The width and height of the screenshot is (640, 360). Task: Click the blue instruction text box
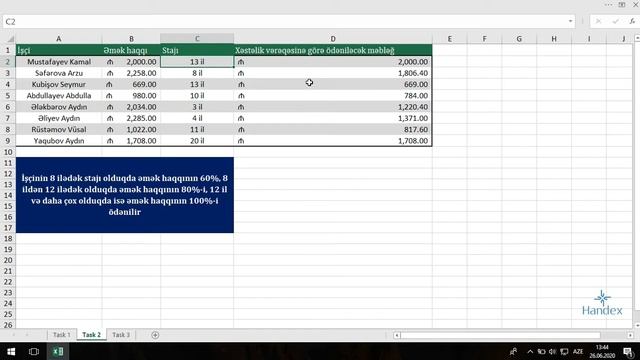coord(125,195)
